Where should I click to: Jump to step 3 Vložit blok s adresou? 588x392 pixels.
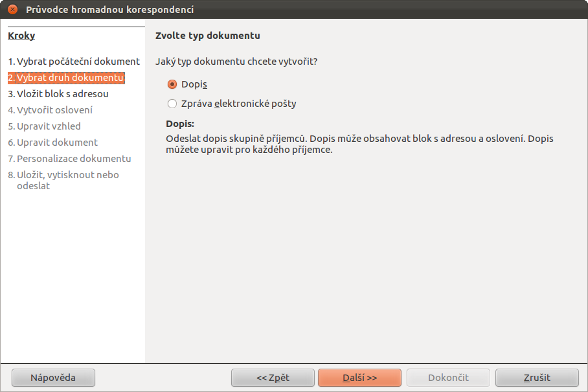(x=58, y=94)
